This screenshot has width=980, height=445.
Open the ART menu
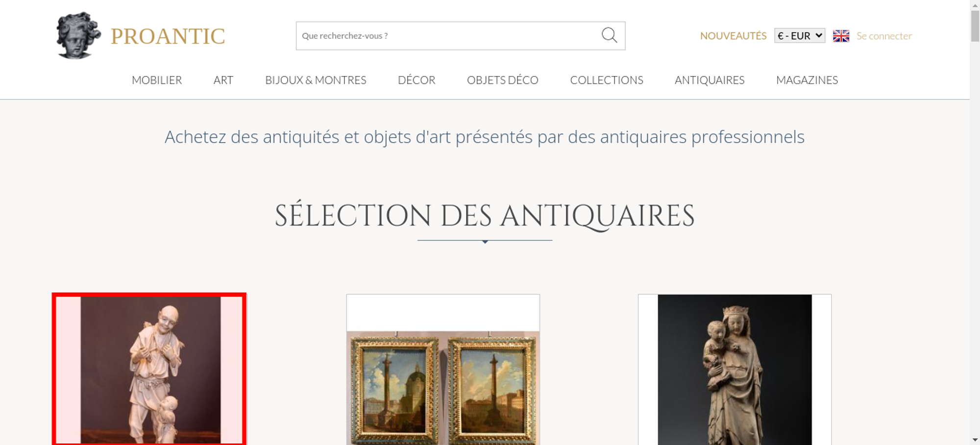[x=223, y=80]
